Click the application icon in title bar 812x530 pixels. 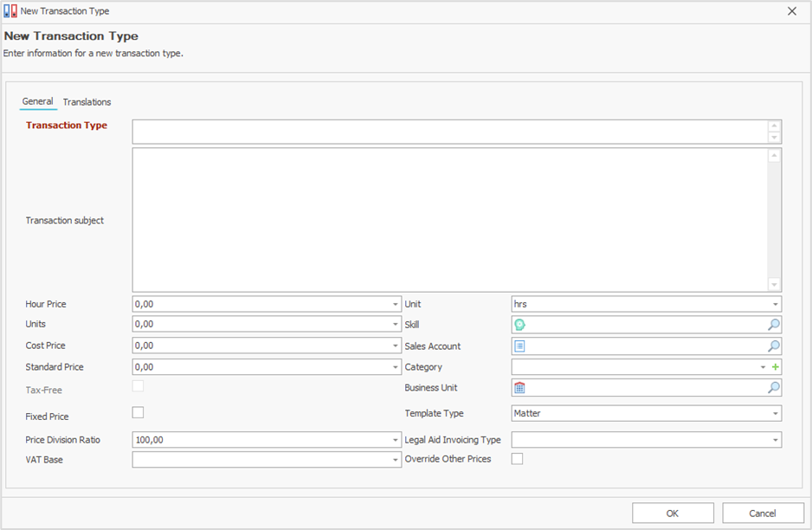pyautogui.click(x=10, y=11)
